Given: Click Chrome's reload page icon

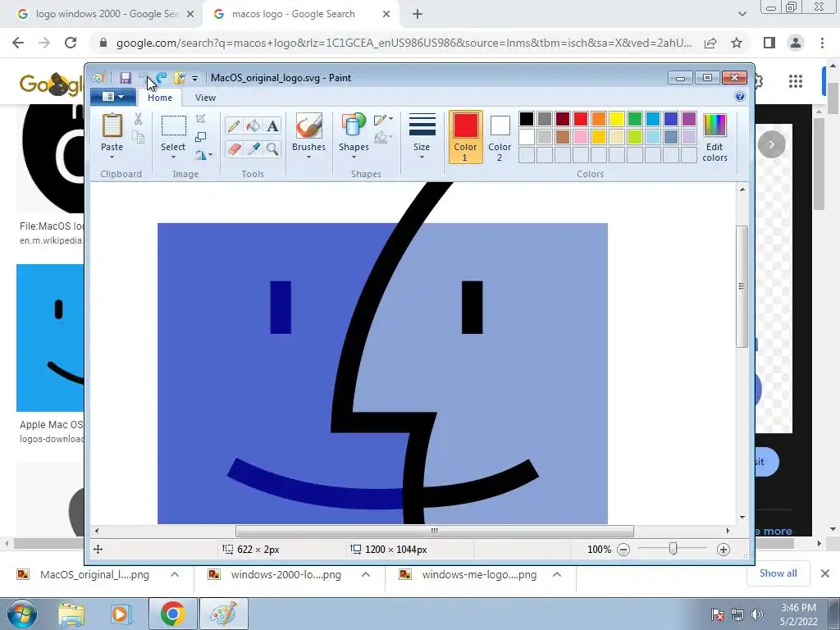Looking at the screenshot, I should point(71,43).
